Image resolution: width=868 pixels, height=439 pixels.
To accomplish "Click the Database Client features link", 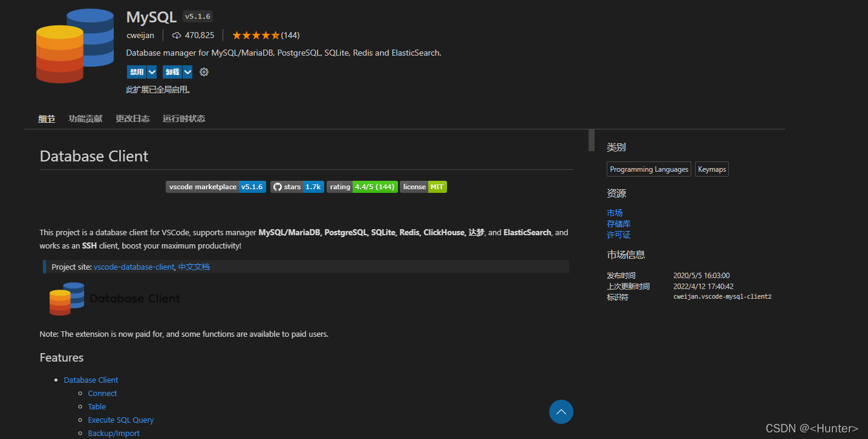I will pos(91,380).
